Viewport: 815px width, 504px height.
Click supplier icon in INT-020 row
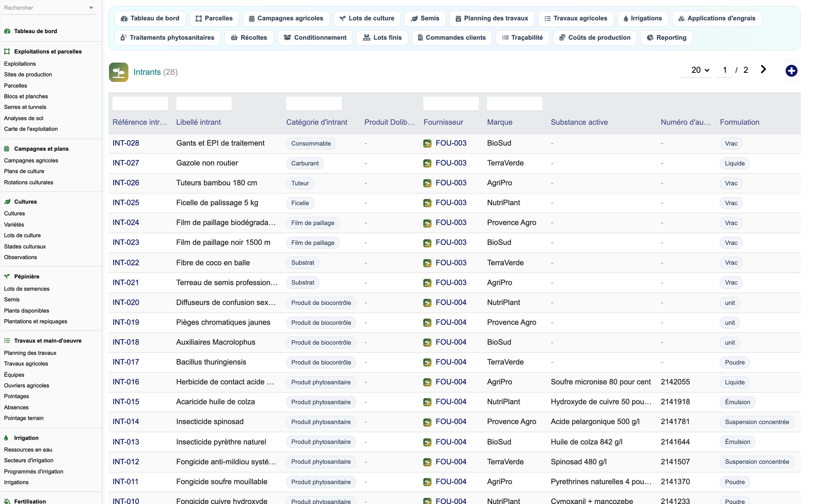pos(427,303)
